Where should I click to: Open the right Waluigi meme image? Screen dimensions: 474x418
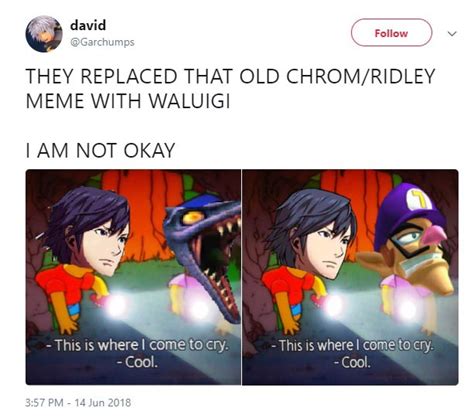click(350, 277)
